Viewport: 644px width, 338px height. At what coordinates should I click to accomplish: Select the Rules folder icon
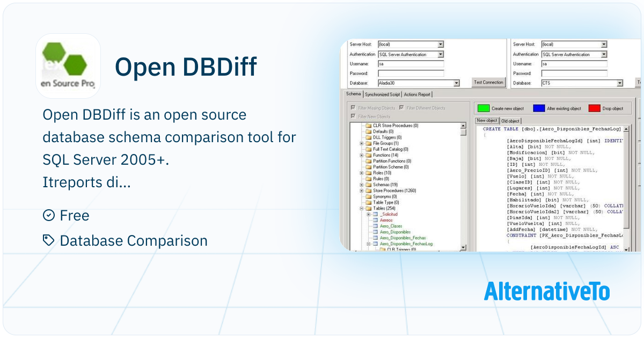pos(368,179)
